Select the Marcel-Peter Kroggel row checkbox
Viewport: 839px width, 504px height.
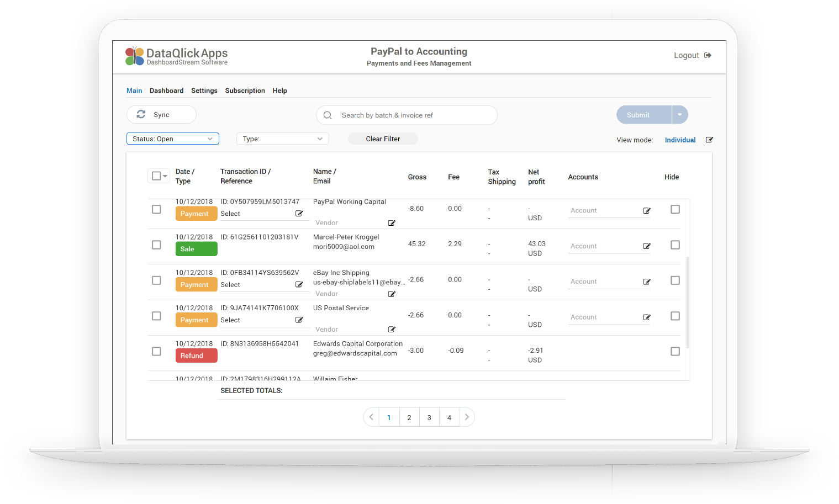[156, 245]
